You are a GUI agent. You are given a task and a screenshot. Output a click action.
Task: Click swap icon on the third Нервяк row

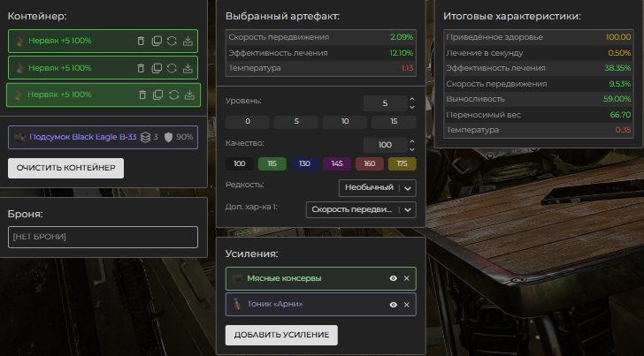(173, 95)
